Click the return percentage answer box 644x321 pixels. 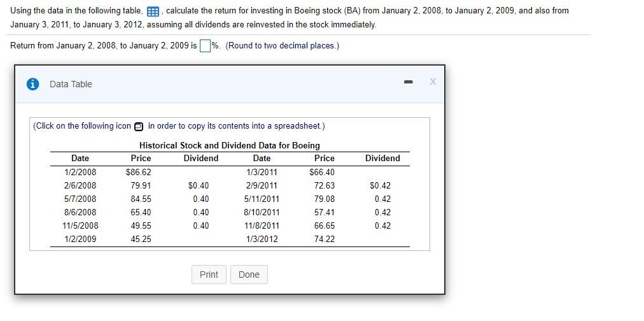tap(205, 46)
